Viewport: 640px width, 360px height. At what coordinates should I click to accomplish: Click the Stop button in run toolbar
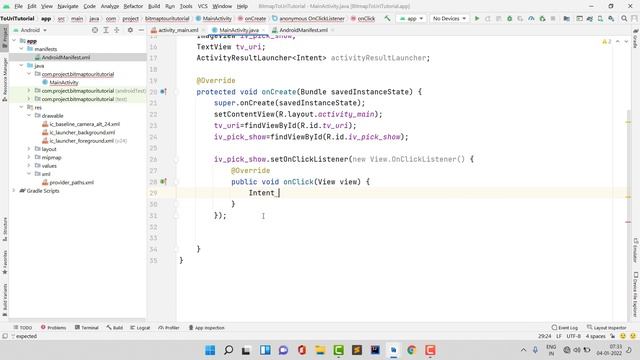pyautogui.click(x=553, y=19)
